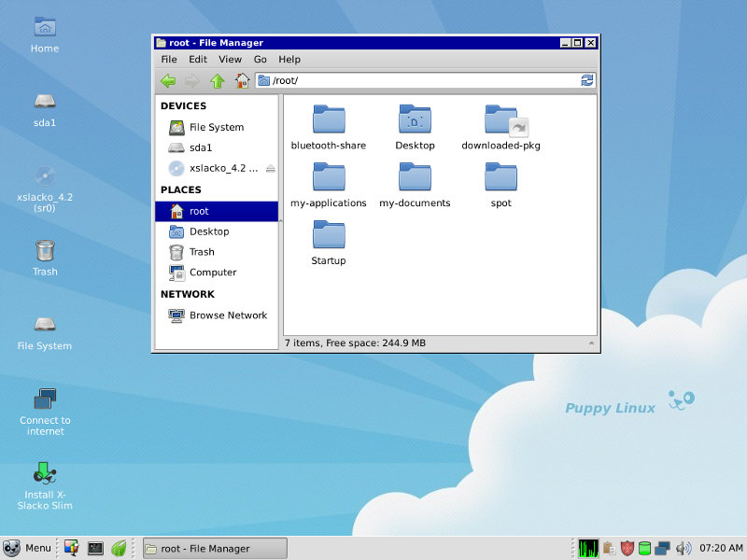Launch Connect to internet desktop icon
The image size is (747, 560).
(45, 413)
